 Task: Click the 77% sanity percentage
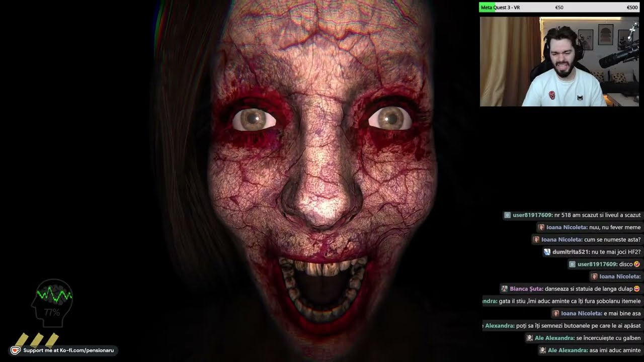(x=52, y=312)
